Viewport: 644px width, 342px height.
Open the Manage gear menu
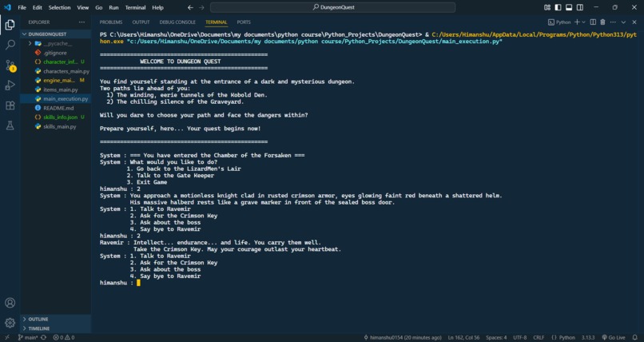click(10, 323)
